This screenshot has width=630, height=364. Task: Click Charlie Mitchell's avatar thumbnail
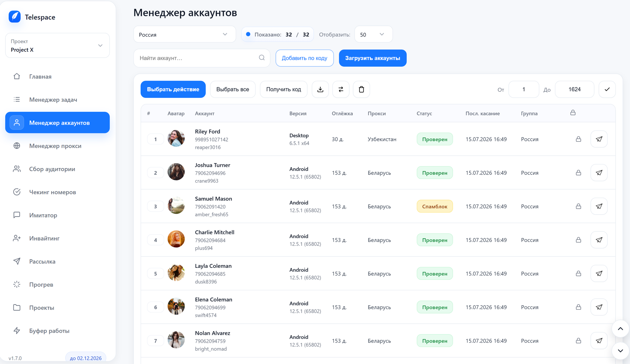pos(176,239)
